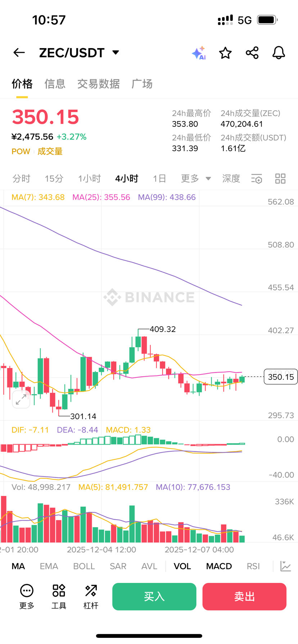
Task: Tap the back arrow icon
Action: (x=19, y=53)
